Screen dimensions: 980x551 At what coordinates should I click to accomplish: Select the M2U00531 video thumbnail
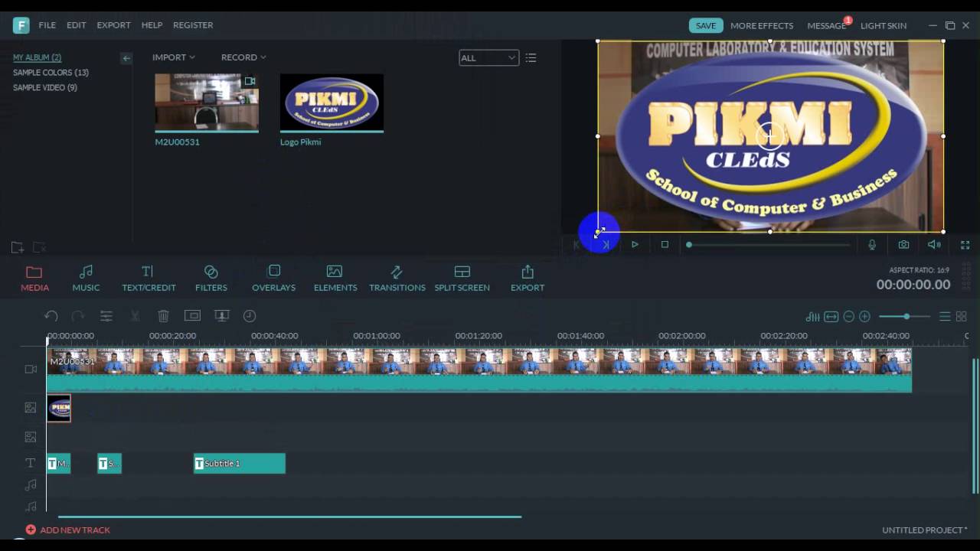[207, 103]
